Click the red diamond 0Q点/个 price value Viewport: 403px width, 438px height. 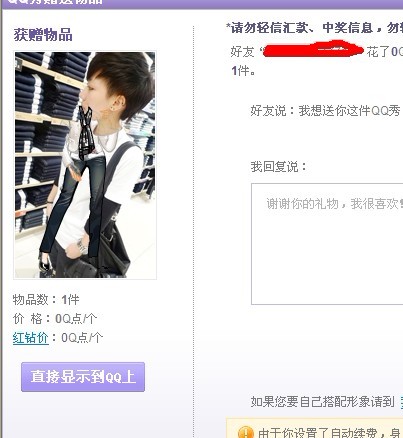click(82, 338)
